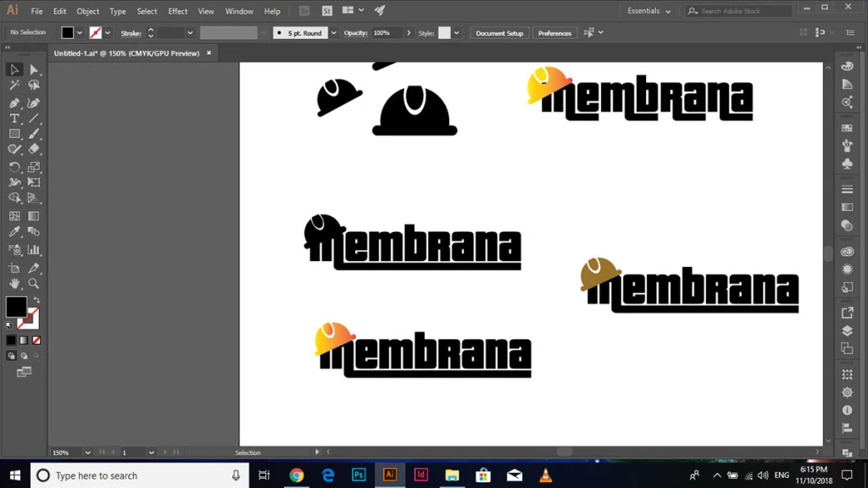This screenshot has width=868, height=488.
Task: Select the Zoom tool
Action: (x=34, y=284)
